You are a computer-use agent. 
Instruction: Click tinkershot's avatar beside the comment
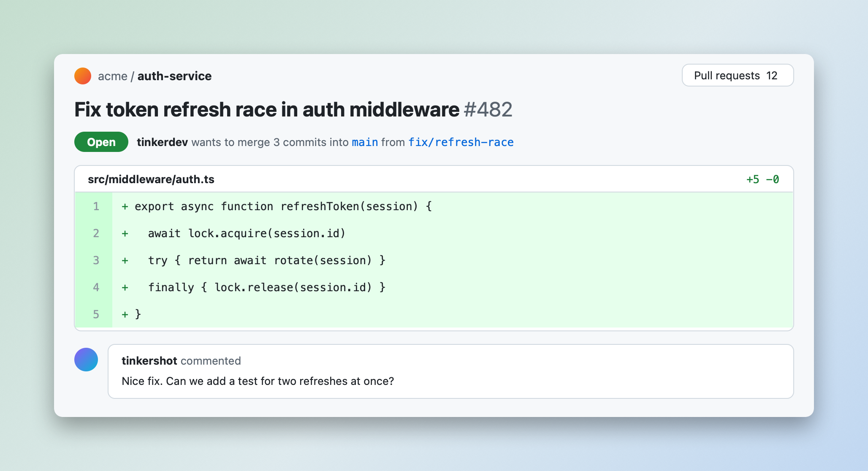tap(86, 360)
